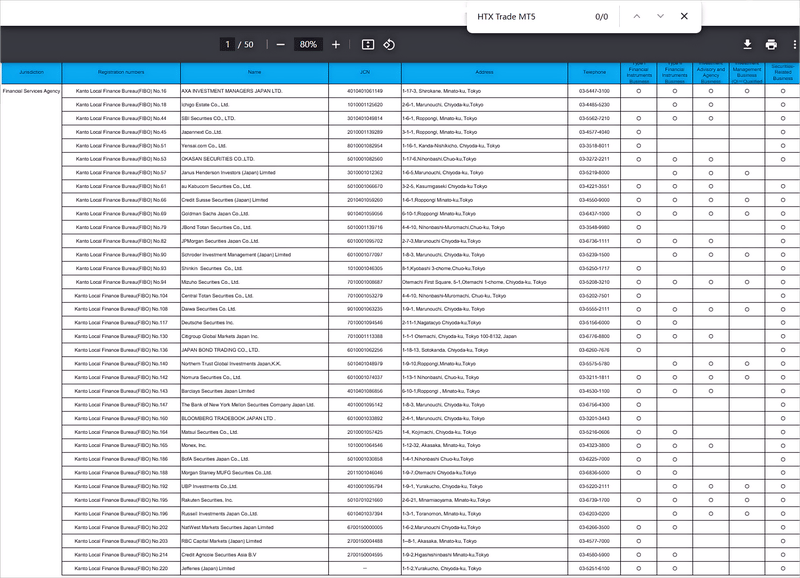The image size is (800, 578).
Task: Click the Jurisdiction column header
Action: pos(32,72)
